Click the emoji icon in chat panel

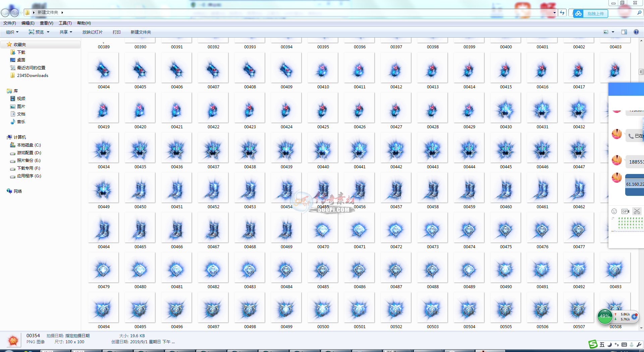tap(614, 211)
